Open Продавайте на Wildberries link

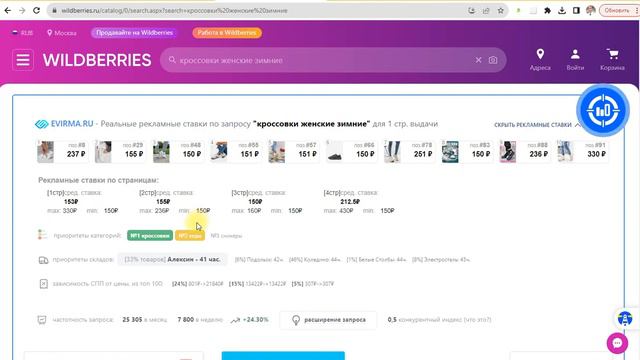pos(134,33)
